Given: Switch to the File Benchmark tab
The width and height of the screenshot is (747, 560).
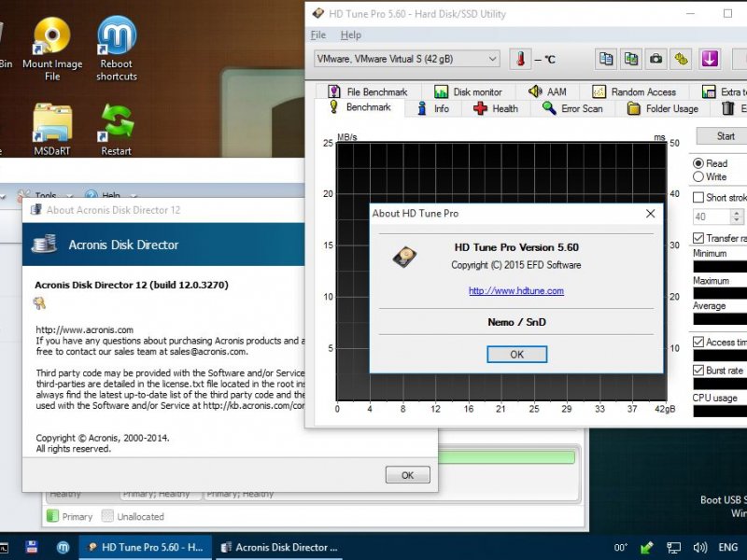Looking at the screenshot, I should pyautogui.click(x=367, y=91).
